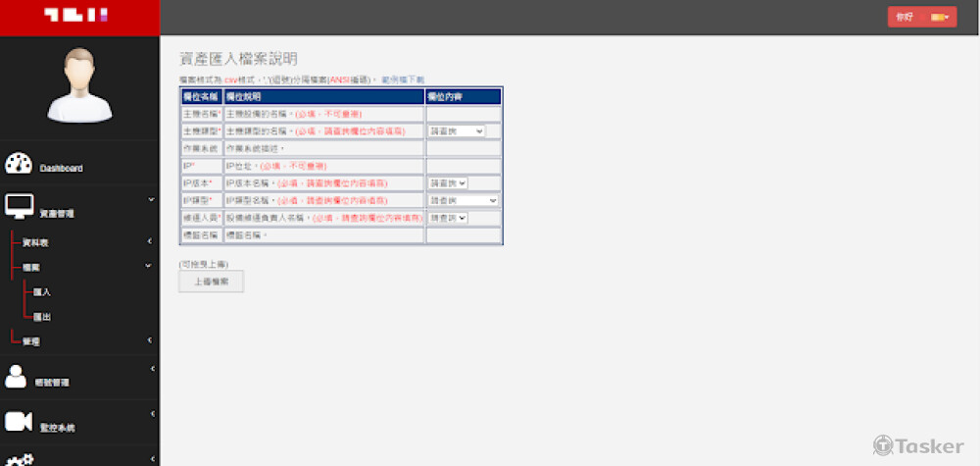The image size is (980, 466).
Task: Click the user avatar picture
Action: (78, 84)
